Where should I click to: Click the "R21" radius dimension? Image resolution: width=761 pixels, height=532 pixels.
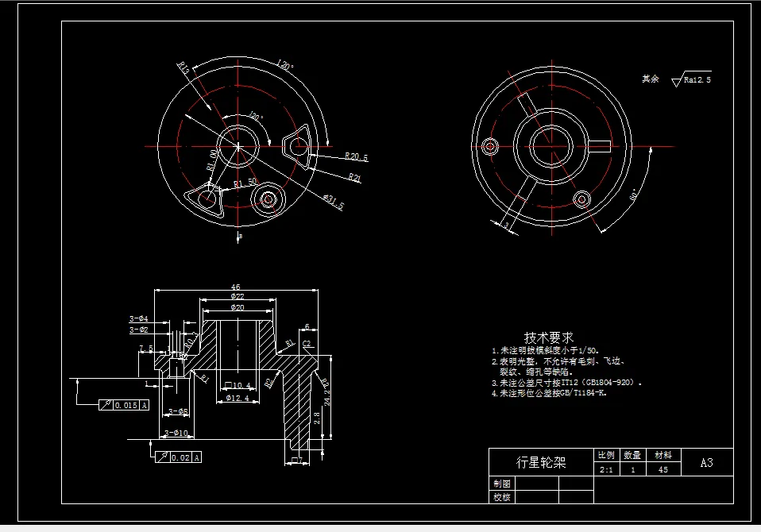click(x=355, y=178)
